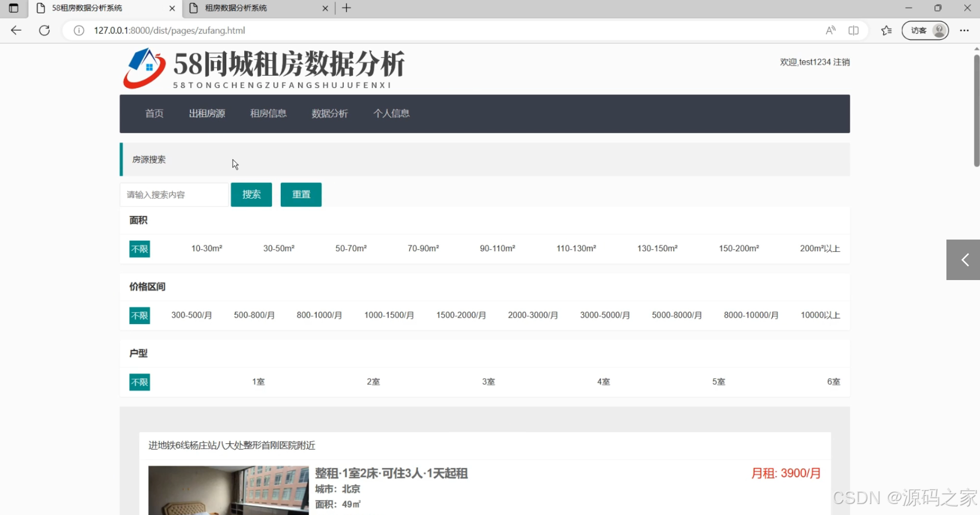The width and height of the screenshot is (980, 515).
Task: Filter layout by 3室
Action: 489,382
